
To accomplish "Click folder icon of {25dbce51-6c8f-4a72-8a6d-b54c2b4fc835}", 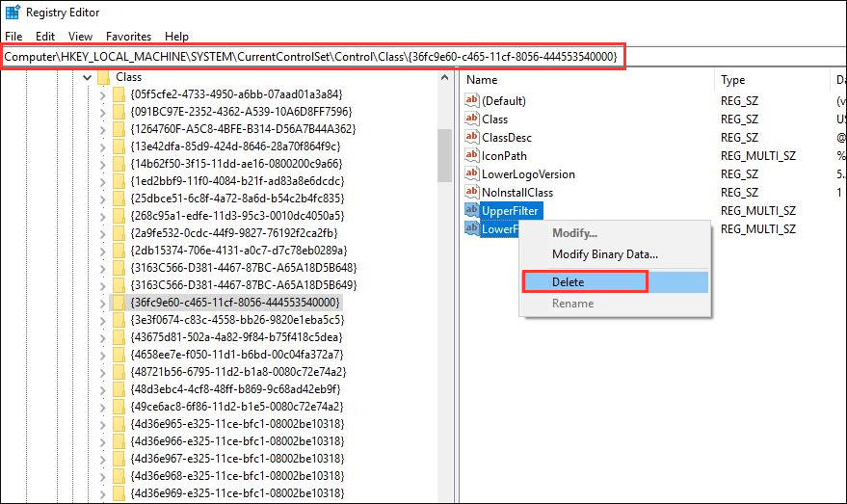I will (119, 199).
